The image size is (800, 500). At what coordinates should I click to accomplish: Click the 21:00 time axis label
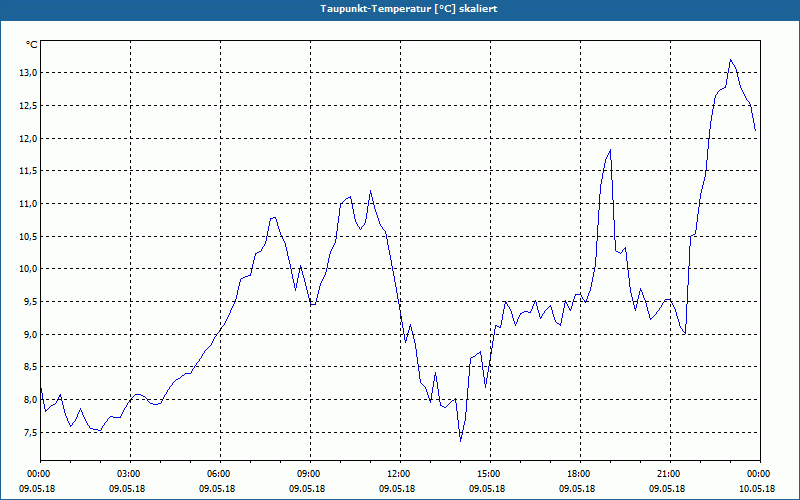[670, 474]
